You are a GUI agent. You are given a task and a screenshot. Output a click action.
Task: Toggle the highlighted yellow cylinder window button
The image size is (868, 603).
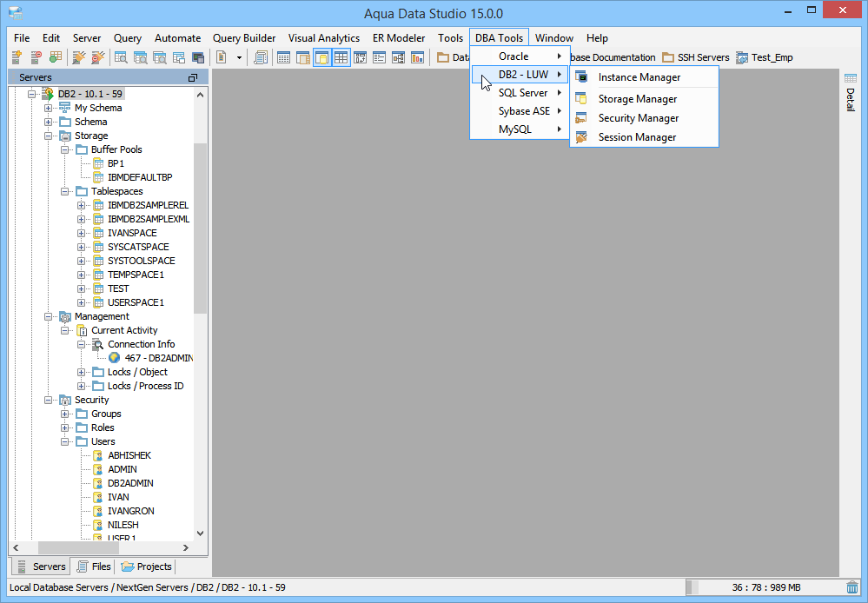tap(322, 57)
